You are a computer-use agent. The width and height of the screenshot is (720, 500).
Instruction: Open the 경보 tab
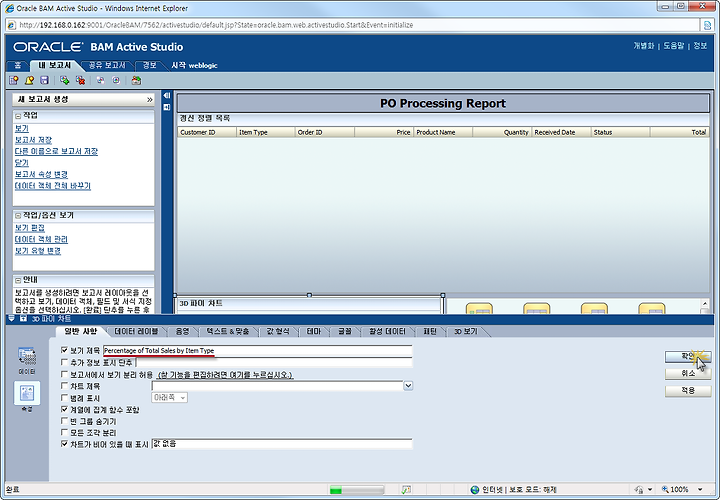(x=150, y=65)
